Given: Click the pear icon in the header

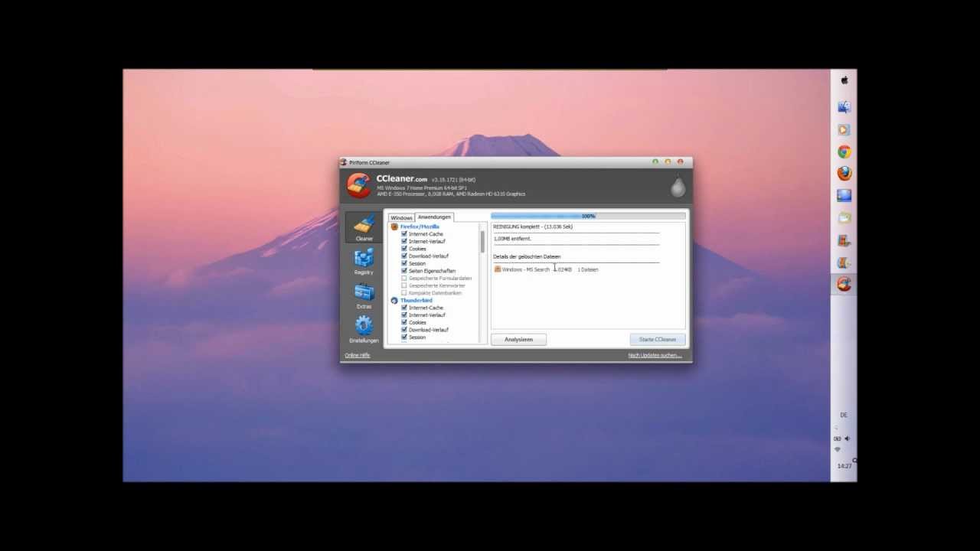Looking at the screenshot, I should click(678, 187).
